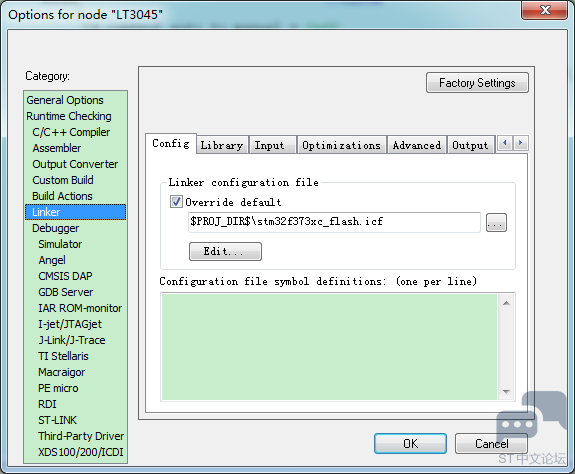
Task: Select CMSIS DAP category
Action: (x=65, y=276)
